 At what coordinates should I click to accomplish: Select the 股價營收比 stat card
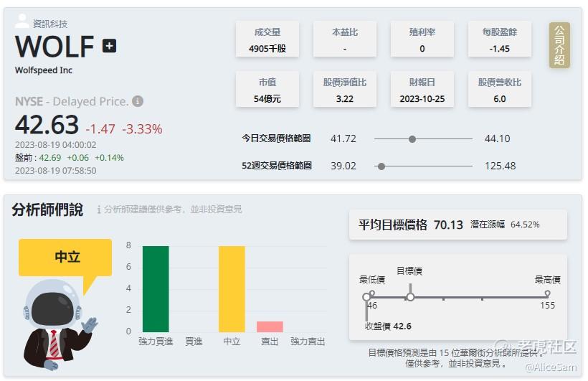tap(500, 90)
